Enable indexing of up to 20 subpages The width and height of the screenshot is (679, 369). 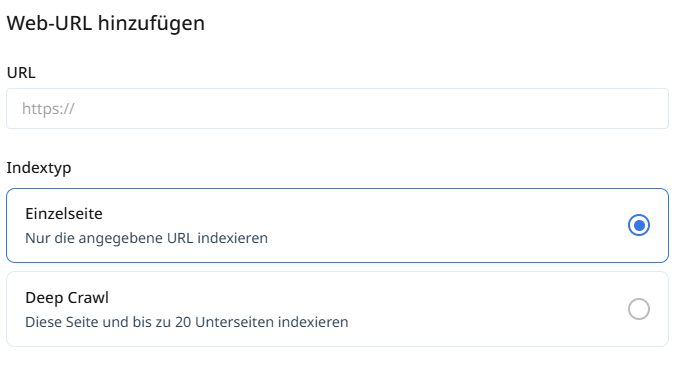[639, 309]
